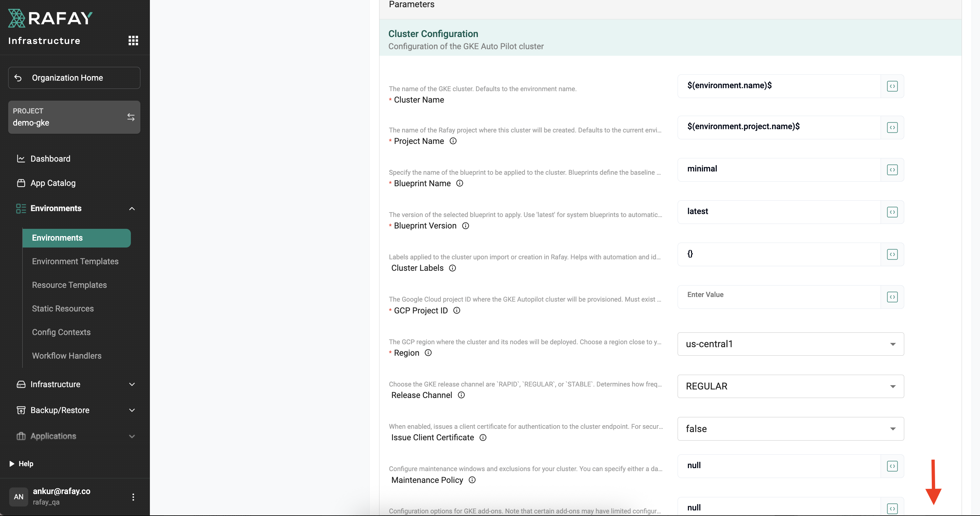Click the GCP Project ID input field
980x516 pixels.
pyautogui.click(x=778, y=295)
